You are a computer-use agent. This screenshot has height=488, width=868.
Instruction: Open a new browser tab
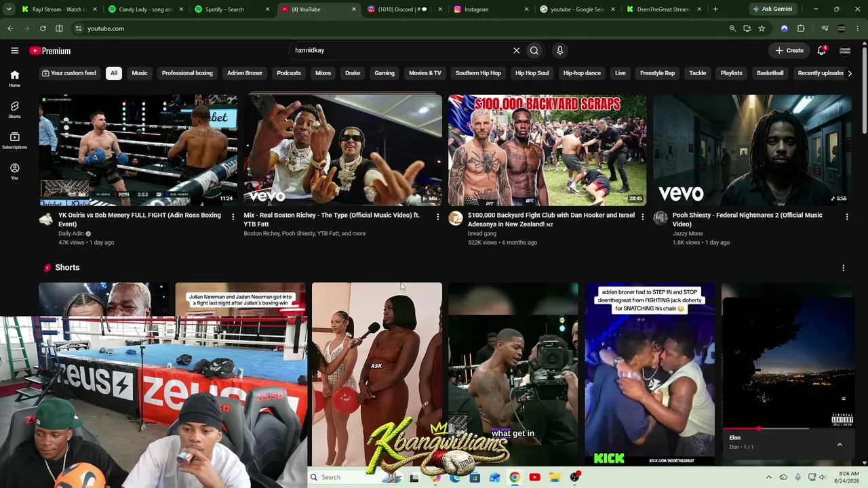[715, 9]
